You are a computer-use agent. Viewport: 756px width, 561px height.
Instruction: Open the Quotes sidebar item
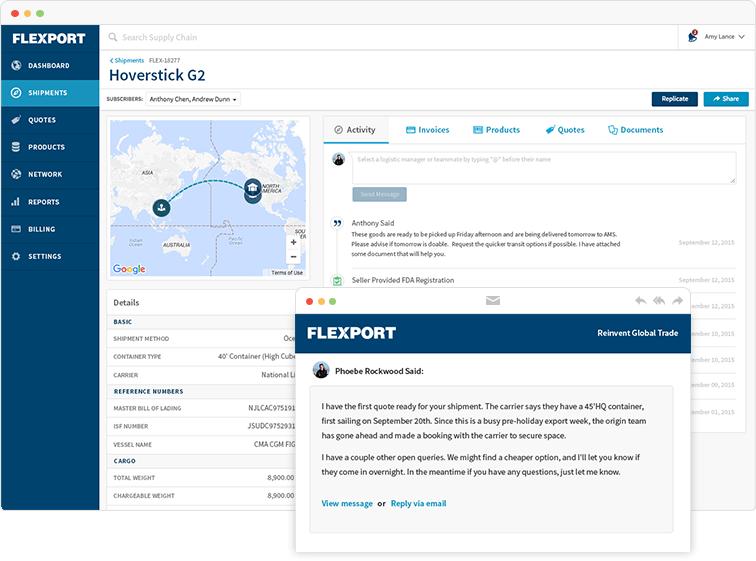click(x=50, y=120)
